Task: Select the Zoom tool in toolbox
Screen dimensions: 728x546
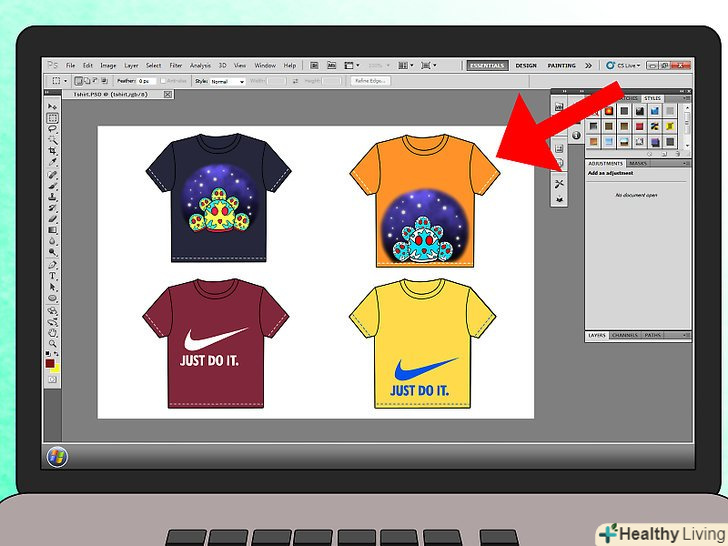Action: pos(53,341)
